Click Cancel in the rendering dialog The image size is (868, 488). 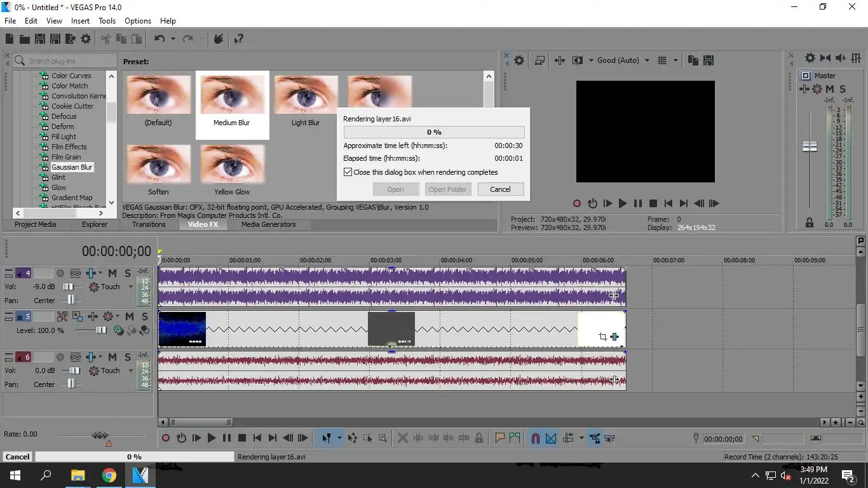[500, 189]
